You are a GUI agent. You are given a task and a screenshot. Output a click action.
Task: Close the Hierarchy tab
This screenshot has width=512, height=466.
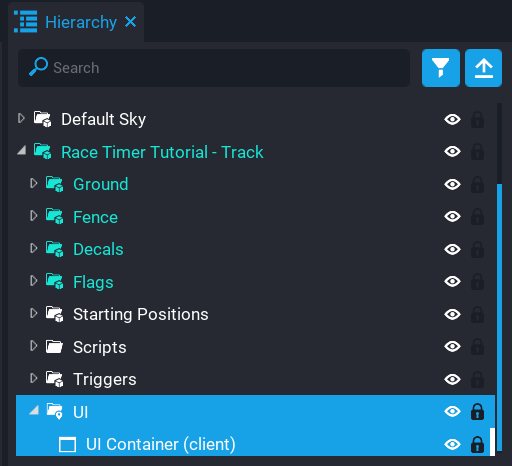pyautogui.click(x=131, y=22)
